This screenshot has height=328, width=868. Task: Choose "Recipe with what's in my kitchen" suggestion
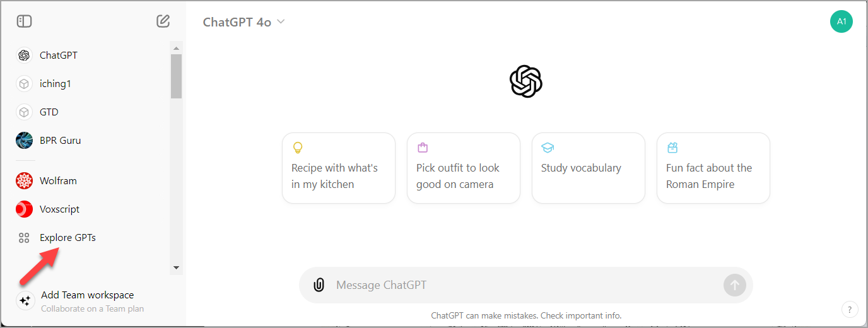click(339, 168)
